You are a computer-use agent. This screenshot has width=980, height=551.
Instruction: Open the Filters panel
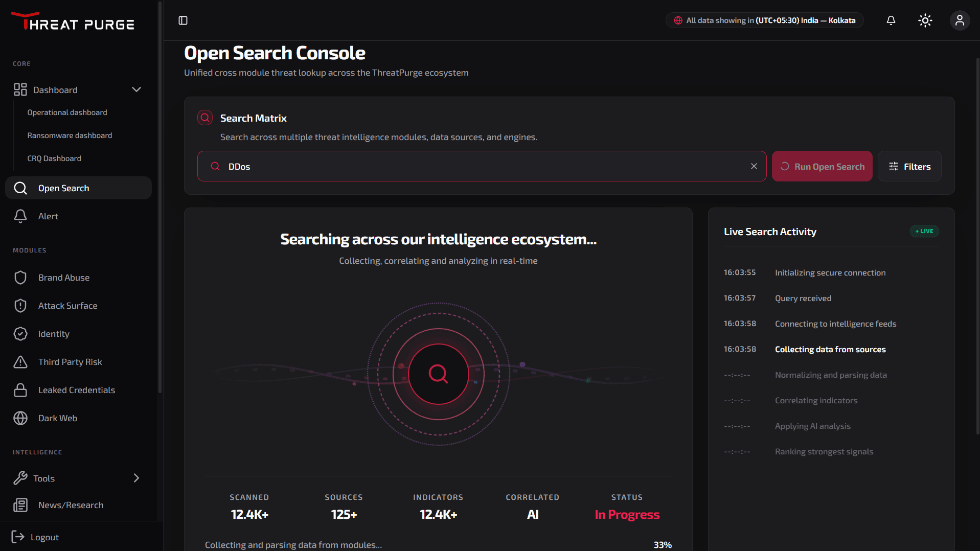point(909,166)
